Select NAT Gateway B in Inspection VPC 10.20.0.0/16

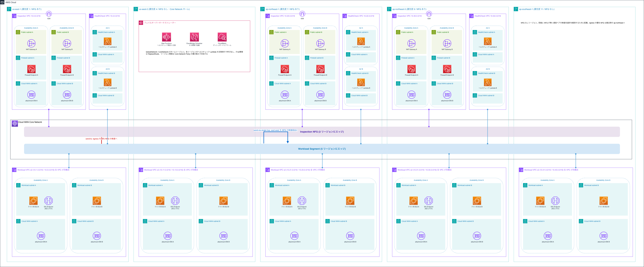(x=321, y=43)
